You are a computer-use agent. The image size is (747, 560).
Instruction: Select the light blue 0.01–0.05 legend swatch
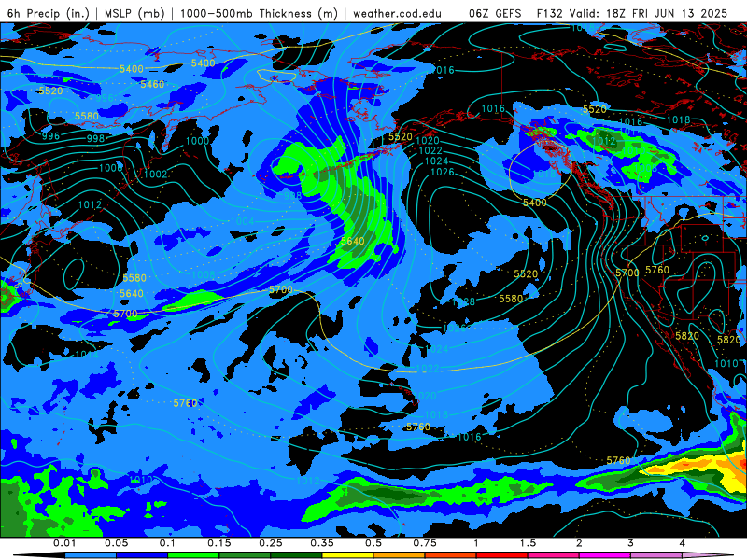tap(91, 555)
